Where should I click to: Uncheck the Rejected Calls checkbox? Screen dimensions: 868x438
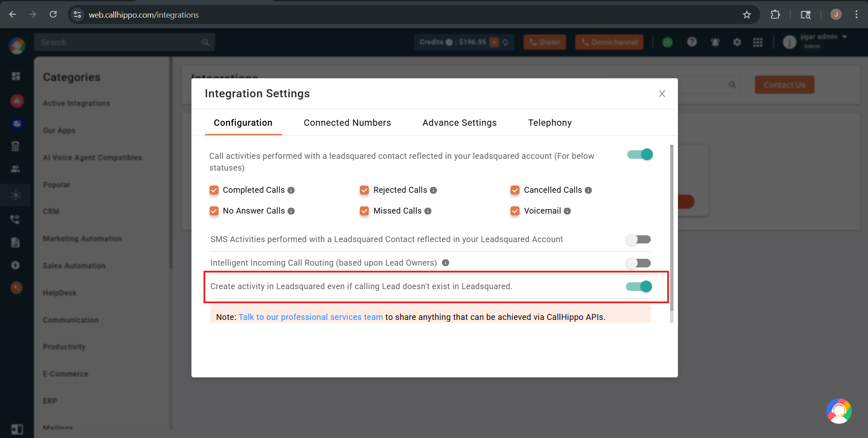[x=364, y=190]
